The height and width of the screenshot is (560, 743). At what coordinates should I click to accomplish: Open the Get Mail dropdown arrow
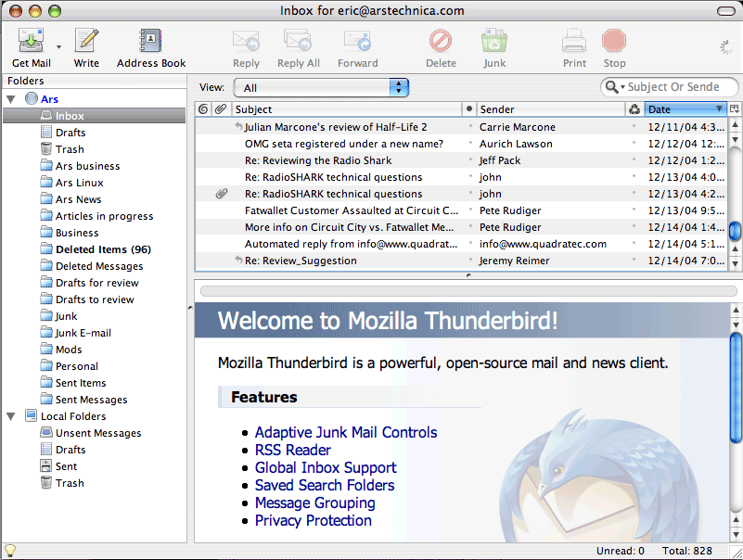[58, 47]
